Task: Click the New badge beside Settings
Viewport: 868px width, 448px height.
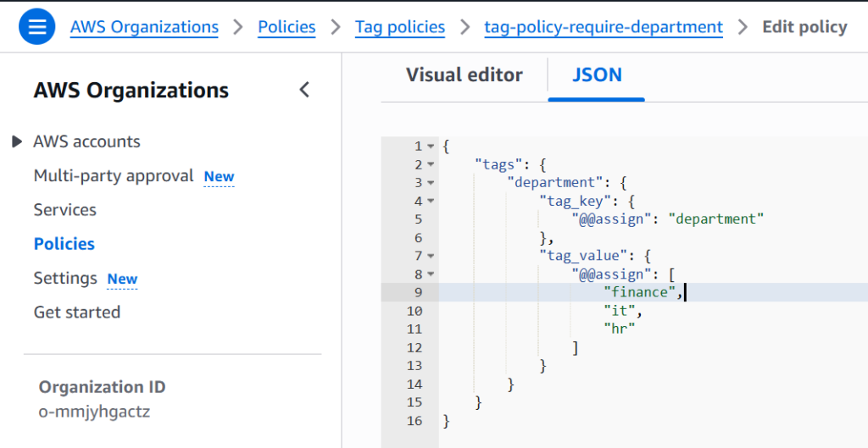Action: tap(122, 279)
